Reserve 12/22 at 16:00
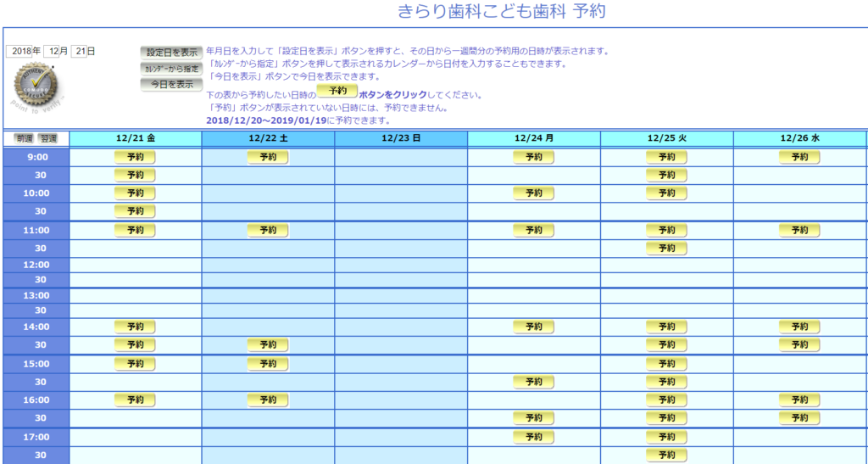Image resolution: width=868 pixels, height=464 pixels. 268,400
